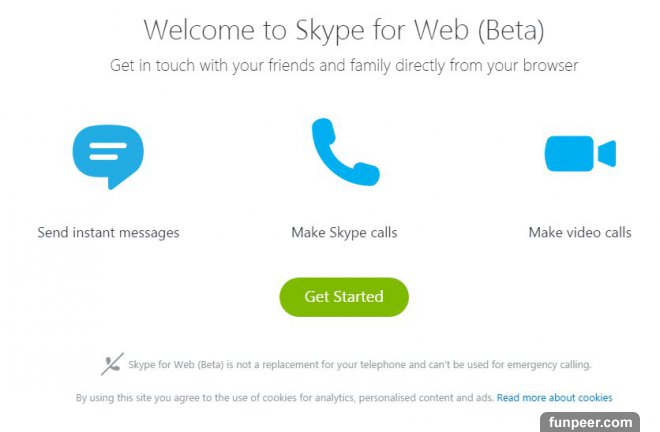Click the crossed-out phone emergency icon
Image resolution: width=660 pixels, height=432 pixels.
coord(112,364)
